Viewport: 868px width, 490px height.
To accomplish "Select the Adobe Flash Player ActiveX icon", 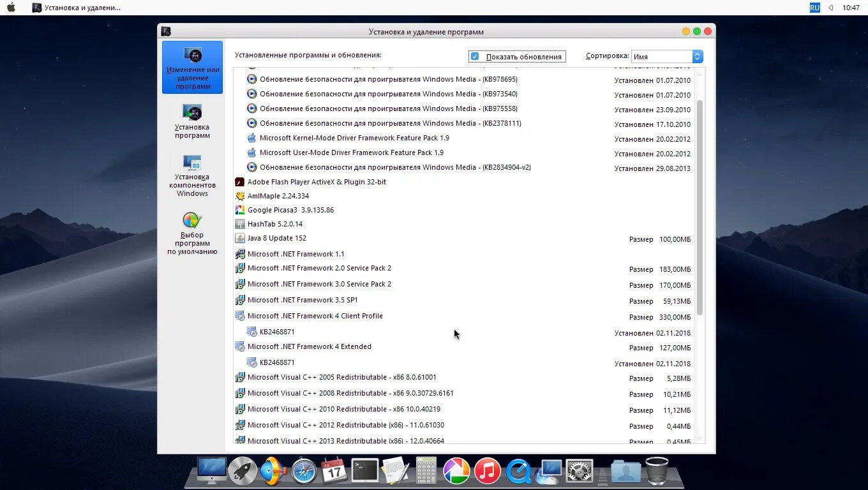I will tap(240, 182).
